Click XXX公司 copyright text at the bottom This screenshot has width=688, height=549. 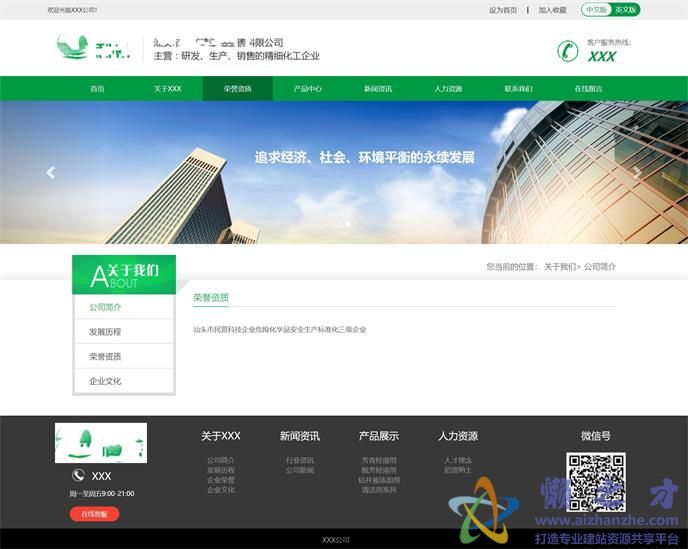point(336,540)
